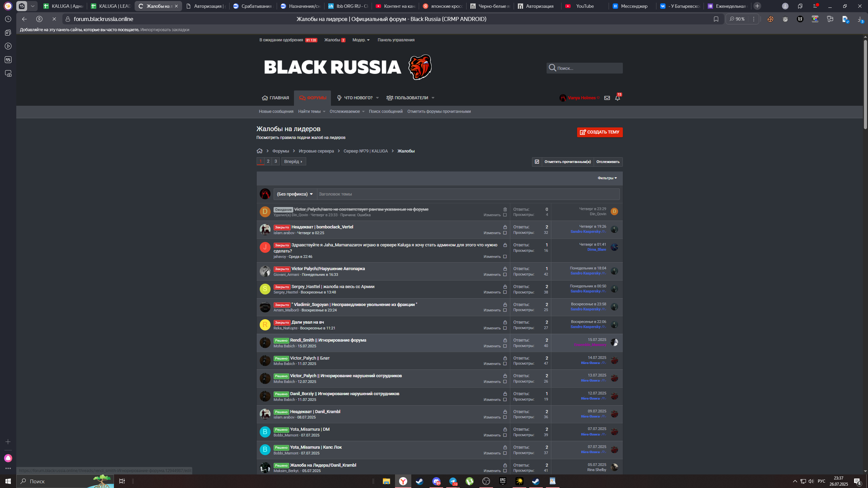Open Сервер №79 | KALUGA breadcrumb link
Image resolution: width=868 pixels, height=488 pixels.
366,151
